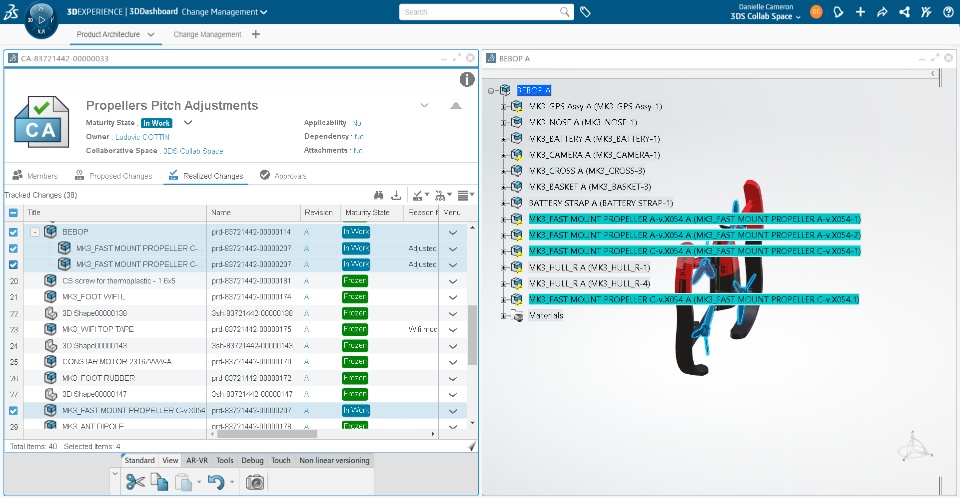960x498 pixels.
Task: Click the share arrow icon in header
Action: (882, 12)
